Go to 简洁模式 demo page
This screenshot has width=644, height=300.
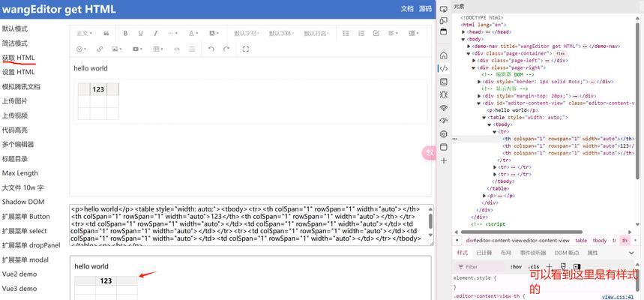[x=15, y=43]
